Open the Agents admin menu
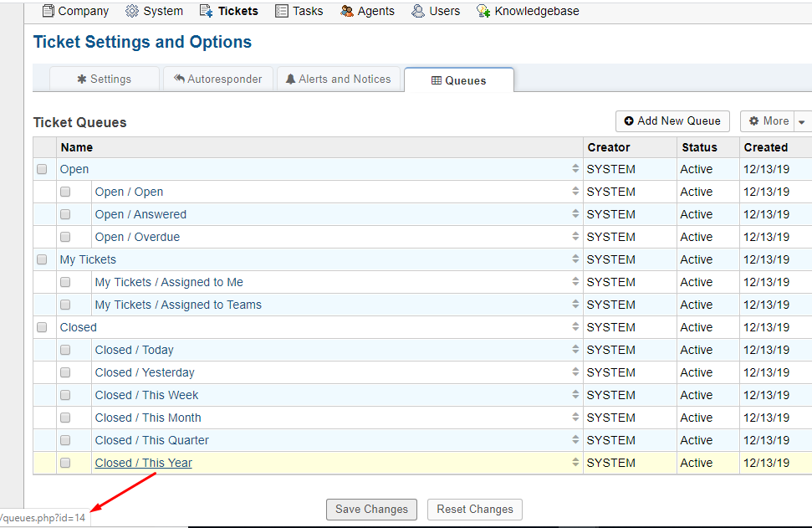Screen dimensions: 812x528 point(367,11)
